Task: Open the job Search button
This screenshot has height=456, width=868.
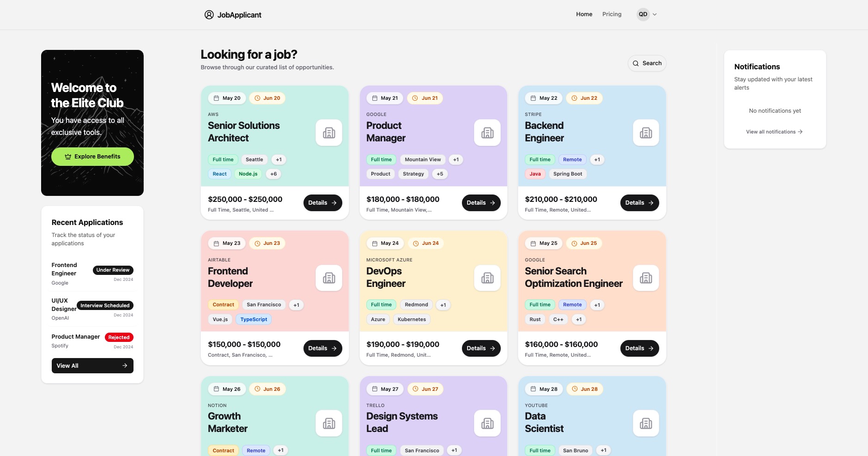Action: point(647,63)
